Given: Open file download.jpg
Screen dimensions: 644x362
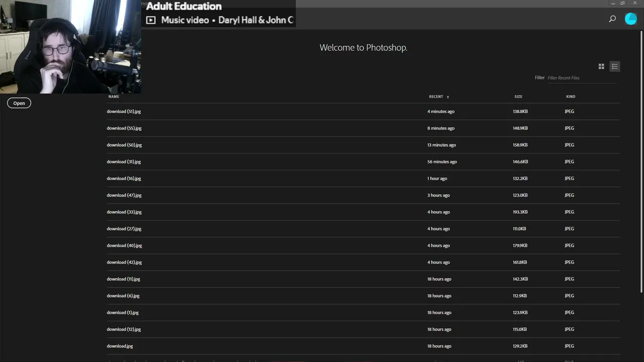Looking at the screenshot, I should [120, 346].
